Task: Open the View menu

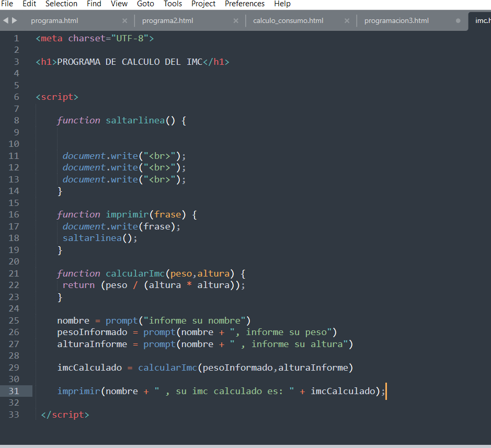Action: click(119, 4)
